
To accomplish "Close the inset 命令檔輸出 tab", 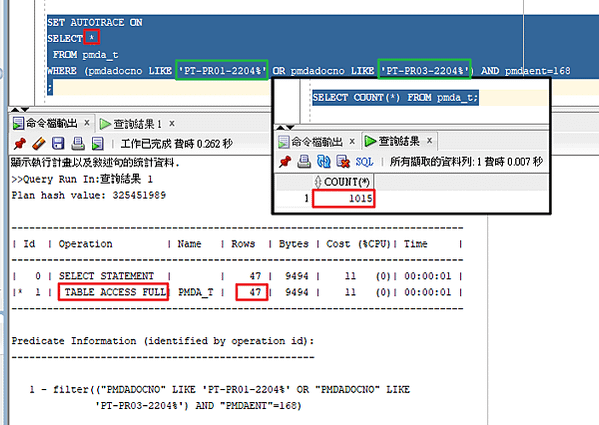I will [x=352, y=141].
